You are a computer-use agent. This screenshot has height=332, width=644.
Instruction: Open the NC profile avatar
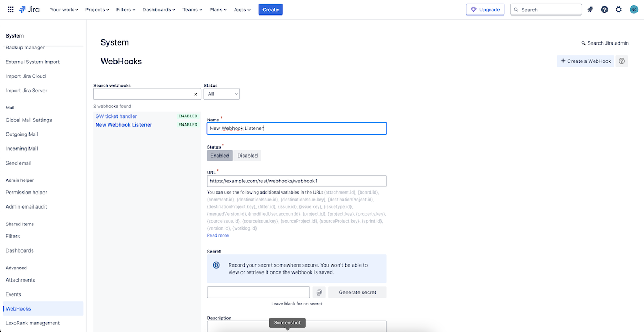coord(634,9)
